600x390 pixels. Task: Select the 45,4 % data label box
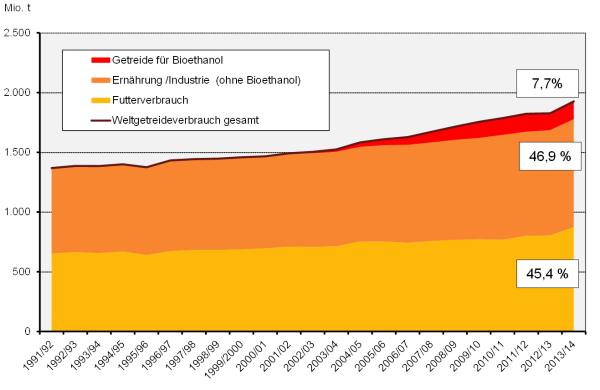547,274
